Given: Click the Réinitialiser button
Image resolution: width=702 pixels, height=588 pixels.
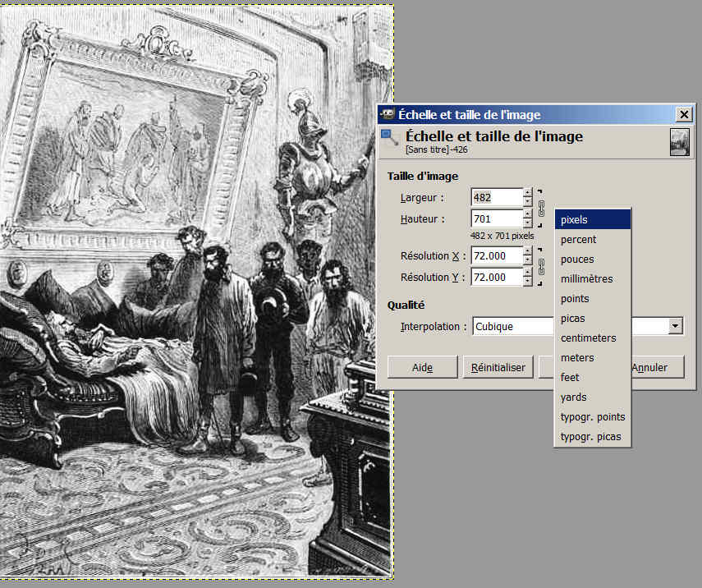Looking at the screenshot, I should click(498, 368).
